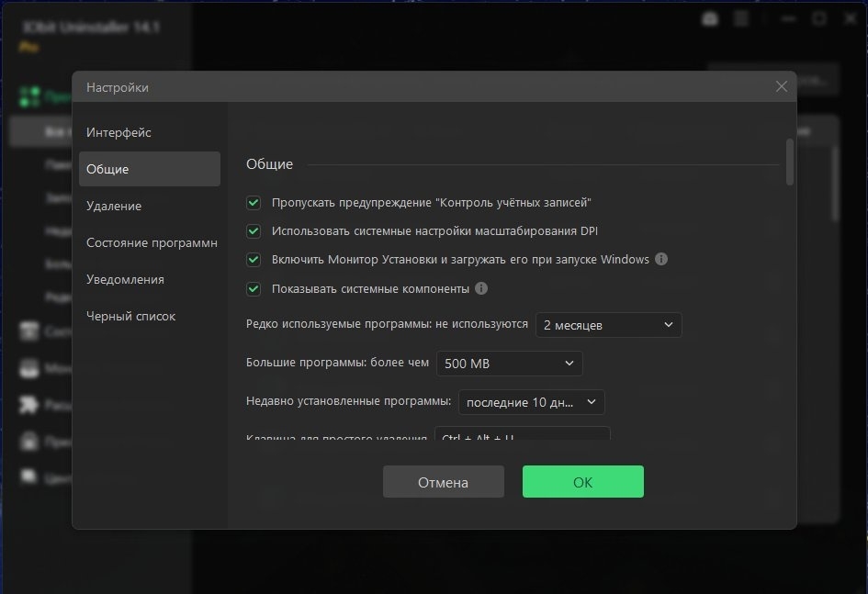Disable Включить Монитор Установки checkbox

(x=254, y=260)
